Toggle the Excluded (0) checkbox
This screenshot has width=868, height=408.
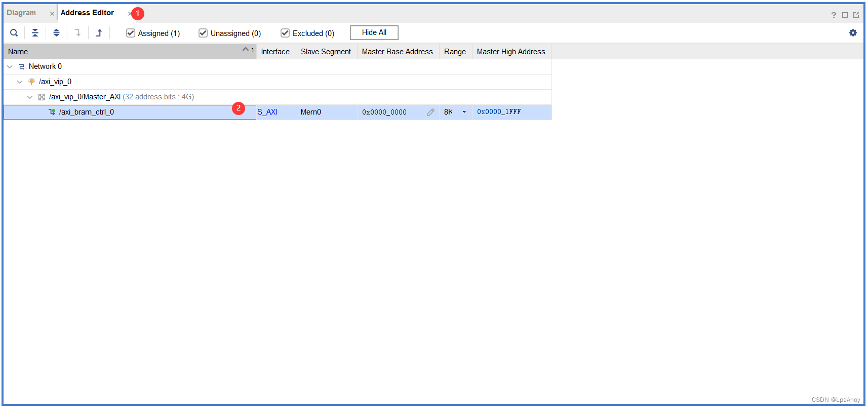pyautogui.click(x=285, y=33)
